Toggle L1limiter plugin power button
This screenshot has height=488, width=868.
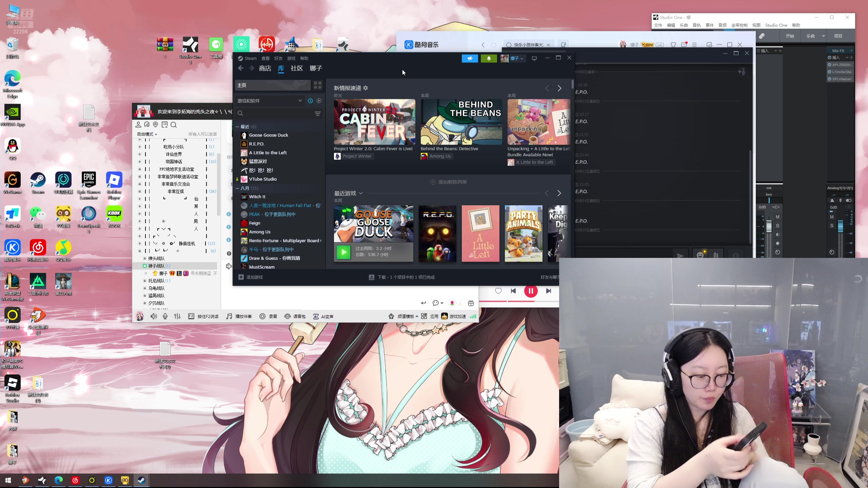(829, 72)
